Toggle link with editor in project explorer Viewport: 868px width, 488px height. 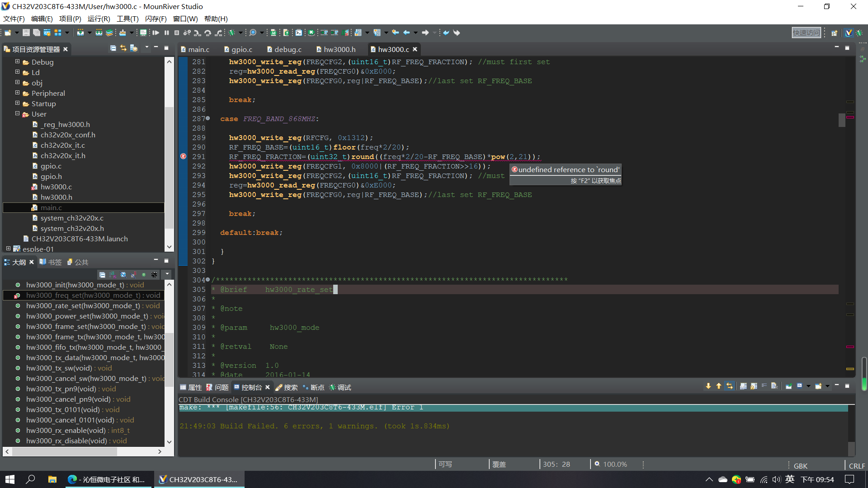pos(123,48)
